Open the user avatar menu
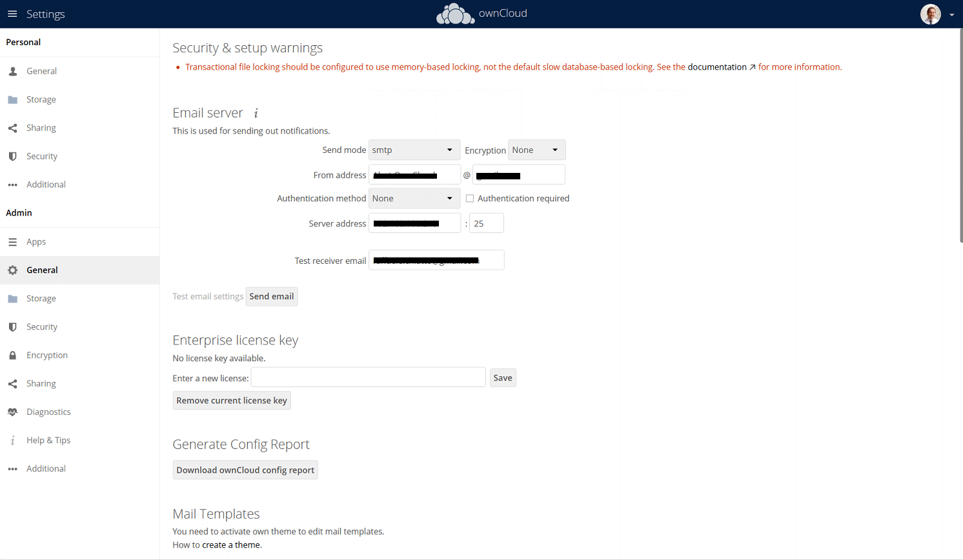The width and height of the screenshot is (963, 560). tap(930, 14)
